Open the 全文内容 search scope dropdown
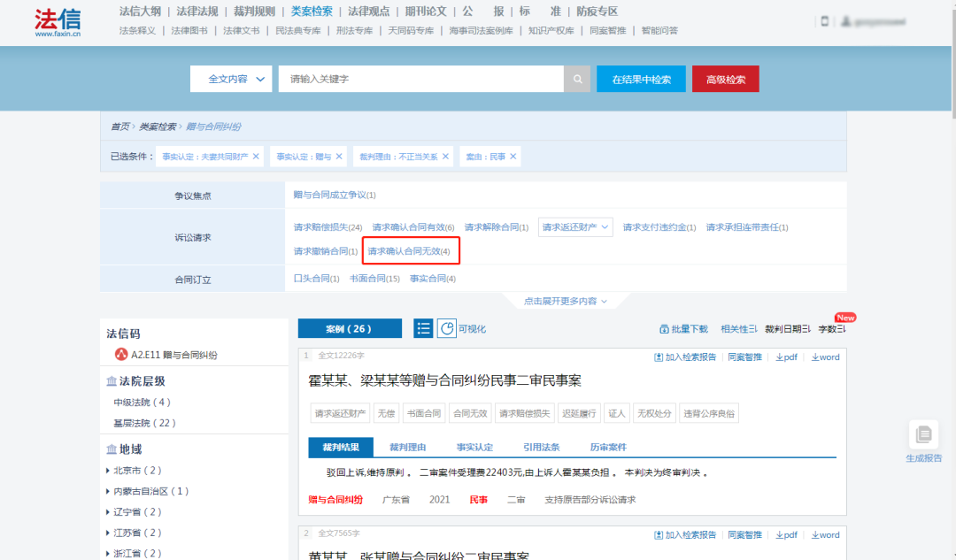The height and width of the screenshot is (560, 956). [231, 80]
